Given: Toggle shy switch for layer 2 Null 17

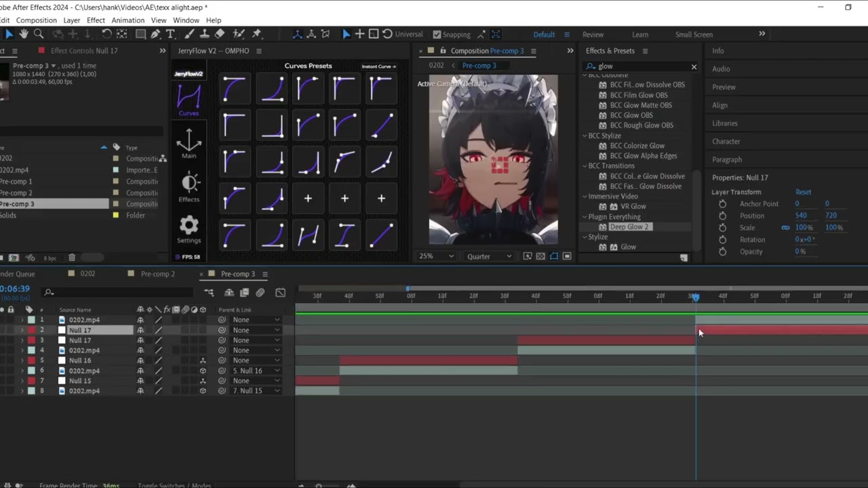Looking at the screenshot, I should [140, 330].
